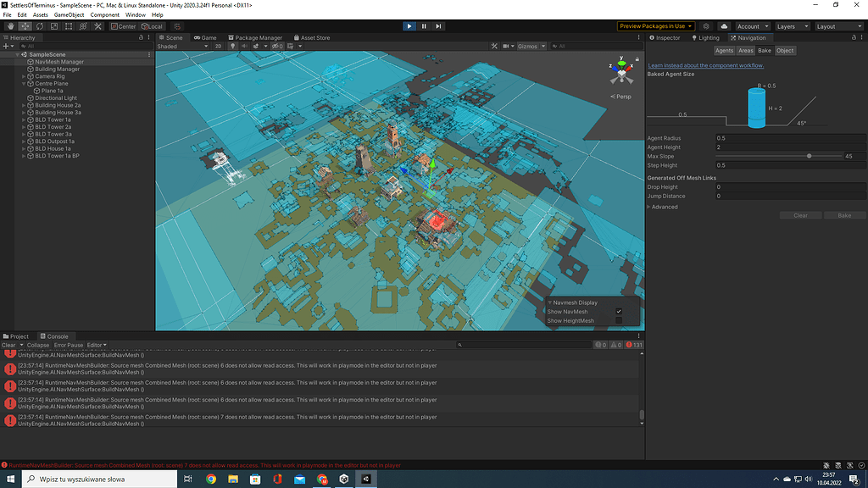This screenshot has height=488, width=868.
Task: Open Unity cloud services icon
Action: tap(724, 26)
